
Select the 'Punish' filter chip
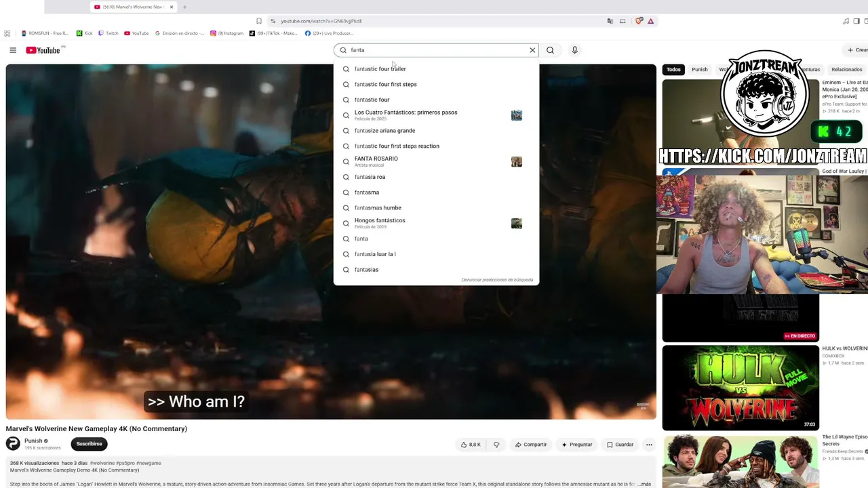click(x=699, y=69)
